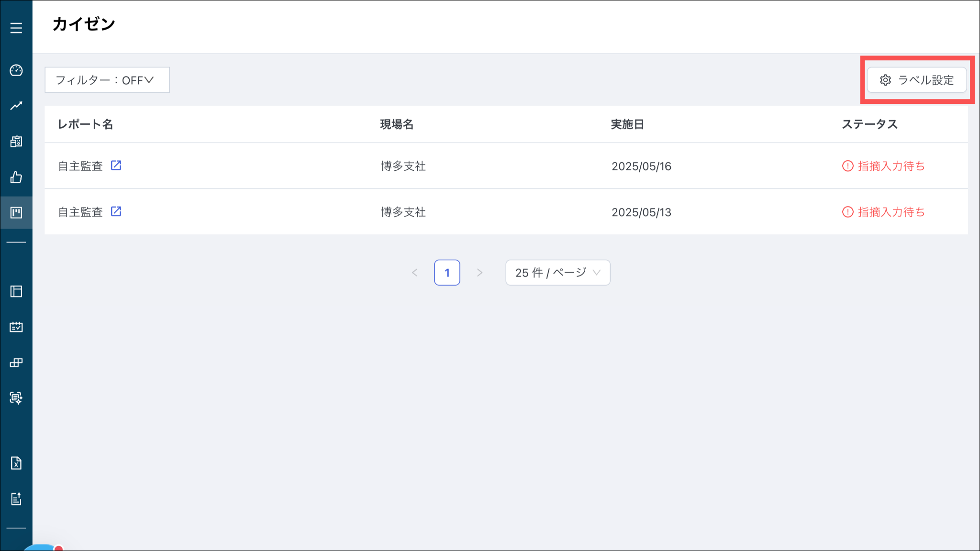Viewport: 980px width, 551px height.
Task: Open the dashboard gauge icon
Action: 16,70
